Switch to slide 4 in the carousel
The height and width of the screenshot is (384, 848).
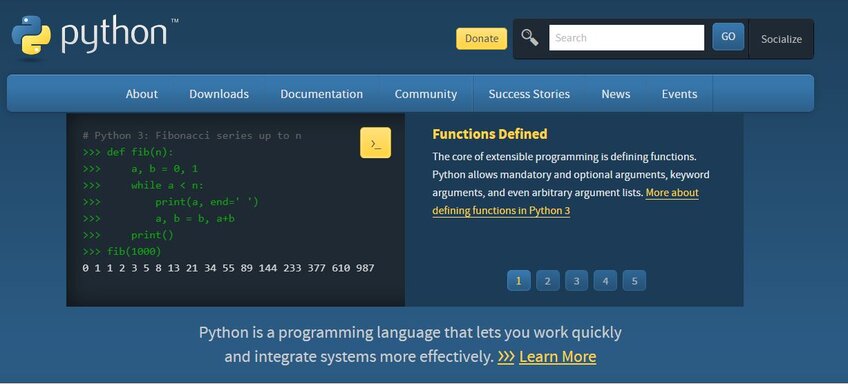(x=605, y=281)
